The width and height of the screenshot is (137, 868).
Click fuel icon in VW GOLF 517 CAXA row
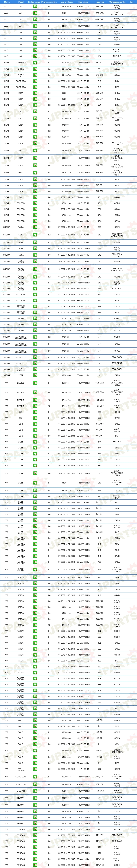(x=35, y=491)
